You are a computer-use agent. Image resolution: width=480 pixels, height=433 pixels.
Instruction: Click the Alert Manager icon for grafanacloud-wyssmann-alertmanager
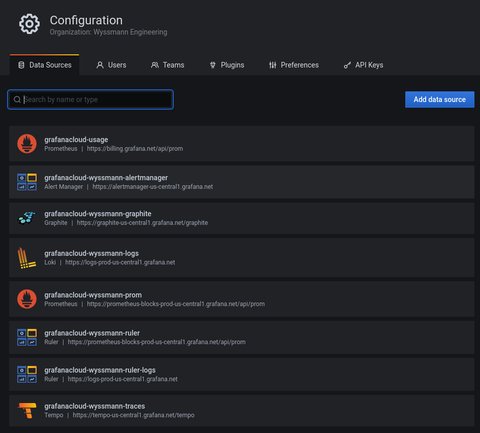point(27,182)
